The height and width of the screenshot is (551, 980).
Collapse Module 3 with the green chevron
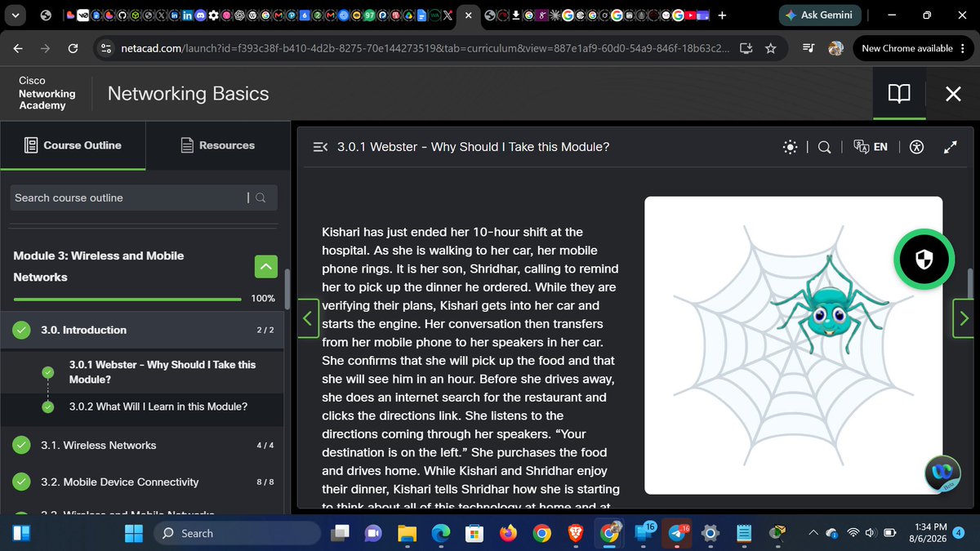click(265, 266)
